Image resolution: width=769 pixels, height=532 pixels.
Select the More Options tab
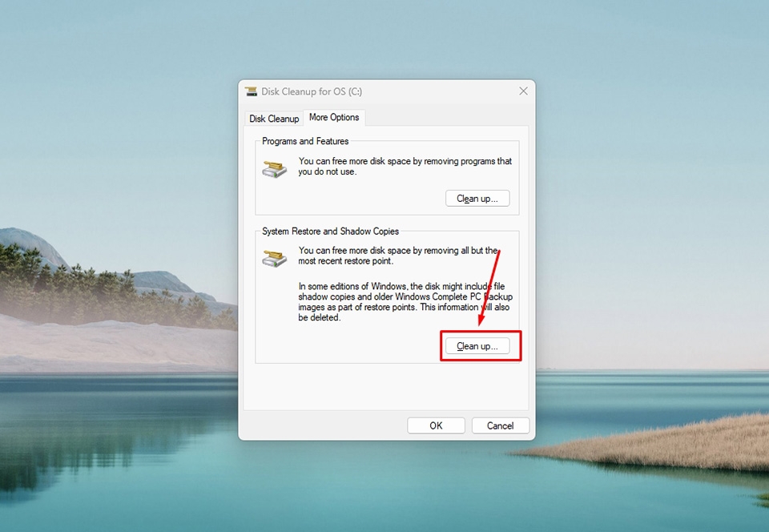[334, 118]
